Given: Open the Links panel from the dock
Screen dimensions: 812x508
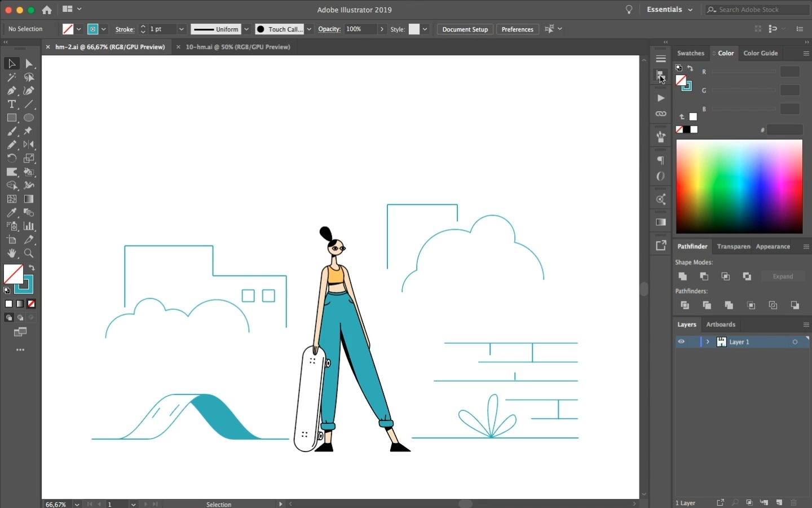Looking at the screenshot, I should pyautogui.click(x=661, y=114).
